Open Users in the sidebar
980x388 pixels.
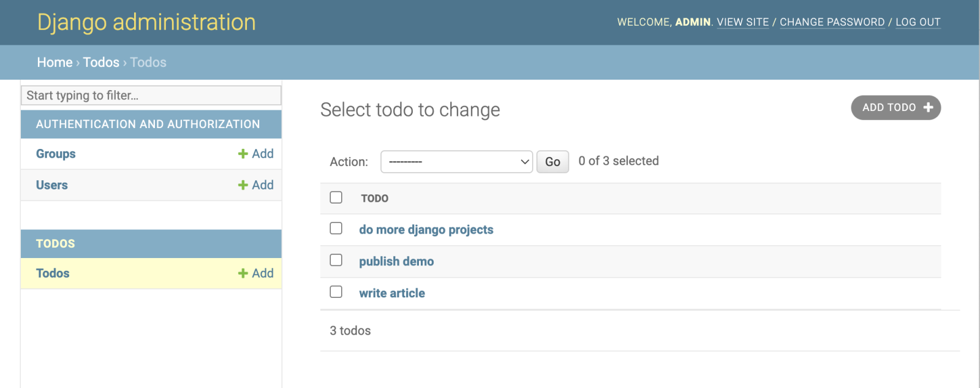pyautogui.click(x=52, y=185)
